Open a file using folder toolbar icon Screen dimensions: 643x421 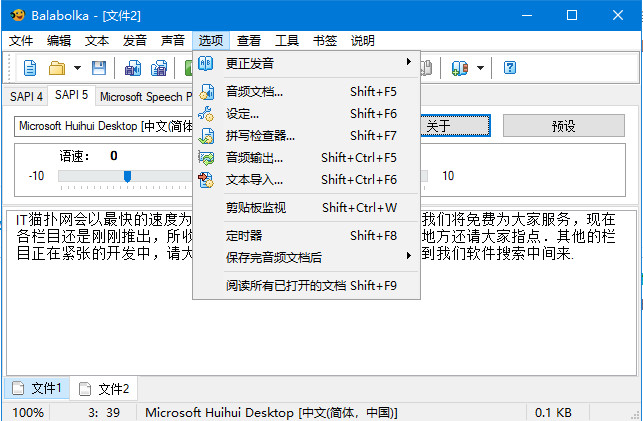click(x=57, y=68)
